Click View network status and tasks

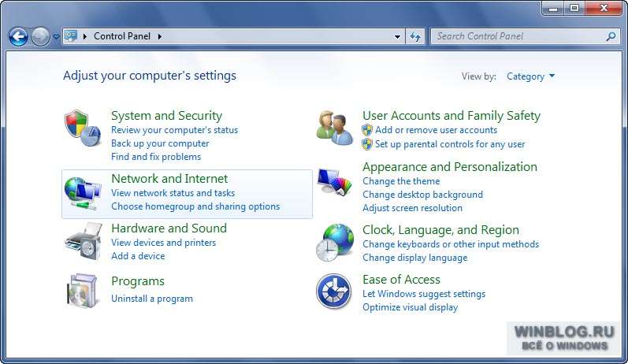173,193
